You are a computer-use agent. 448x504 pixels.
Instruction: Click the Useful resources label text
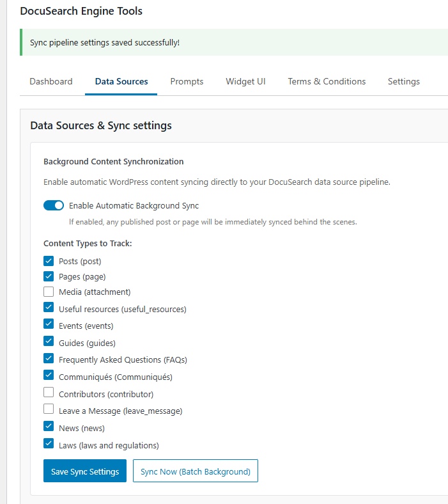[x=122, y=309]
